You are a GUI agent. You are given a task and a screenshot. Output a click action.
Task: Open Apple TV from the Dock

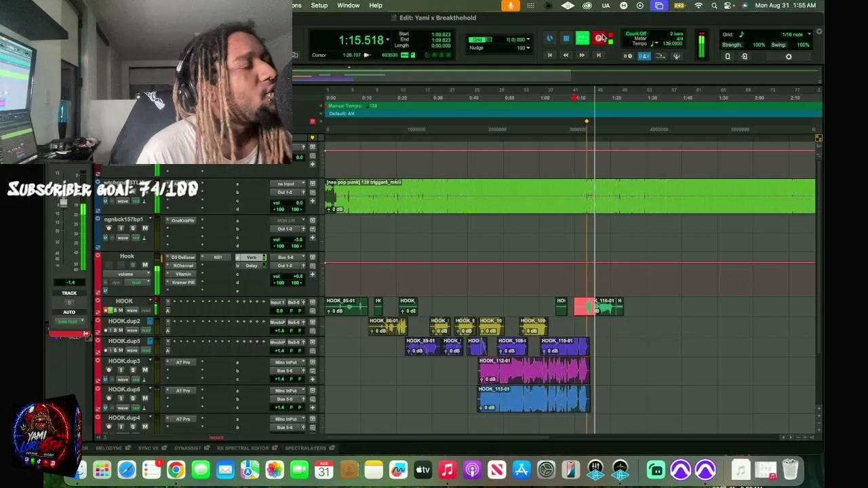[422, 470]
